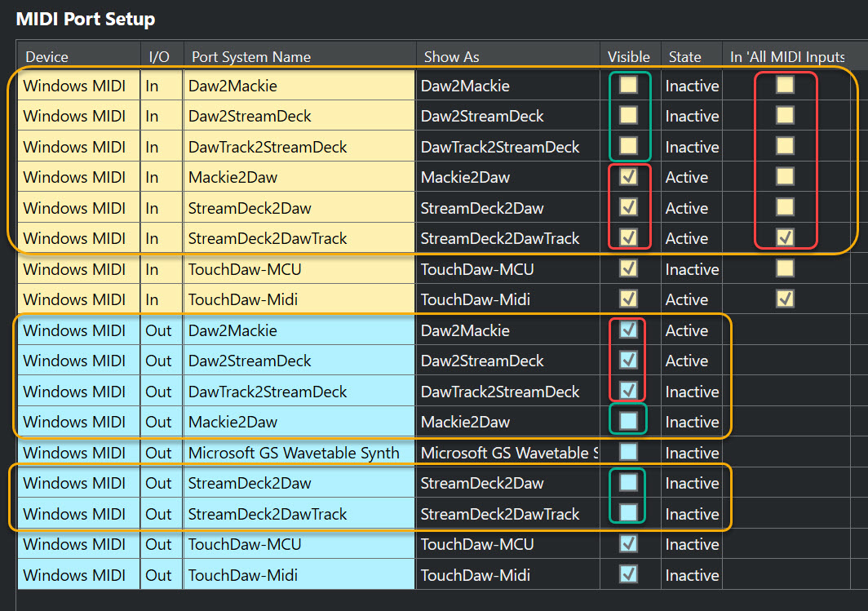Screen dimensions: 868x611
Task: Hide the TouchDaw-MCU output port
Action: 628,544
